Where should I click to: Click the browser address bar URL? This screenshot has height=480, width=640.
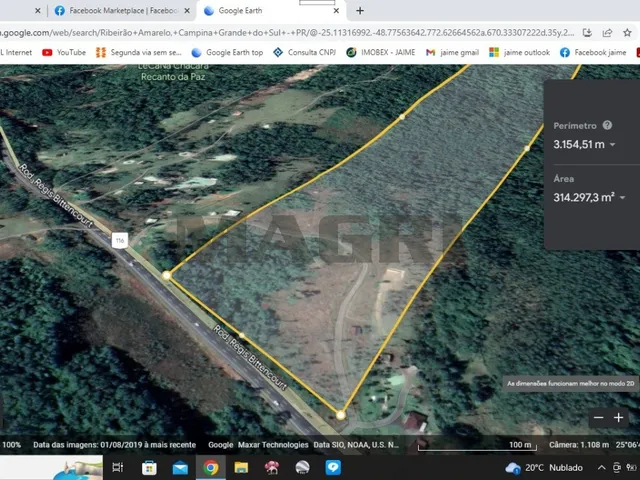[287, 33]
